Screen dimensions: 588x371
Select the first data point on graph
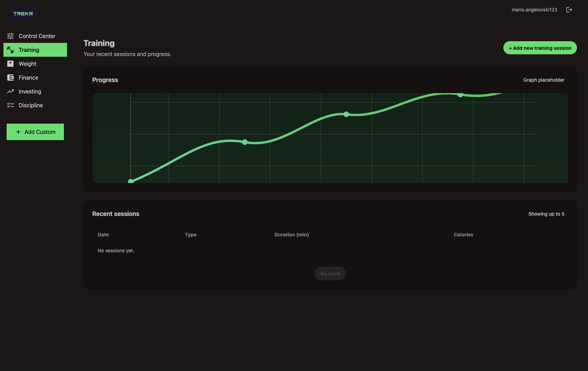pyautogui.click(x=131, y=181)
